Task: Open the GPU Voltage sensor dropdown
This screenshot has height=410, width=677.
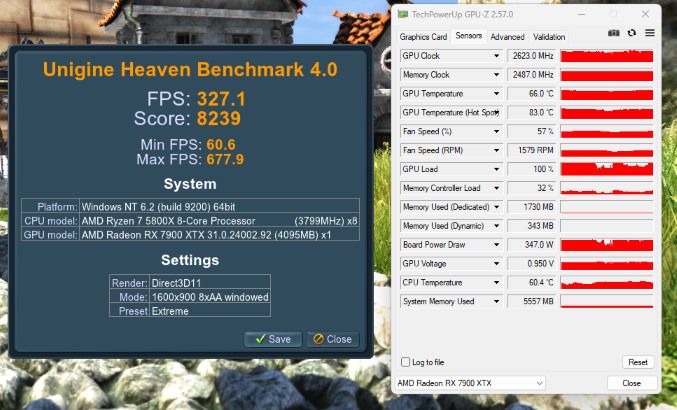Action: [x=497, y=264]
